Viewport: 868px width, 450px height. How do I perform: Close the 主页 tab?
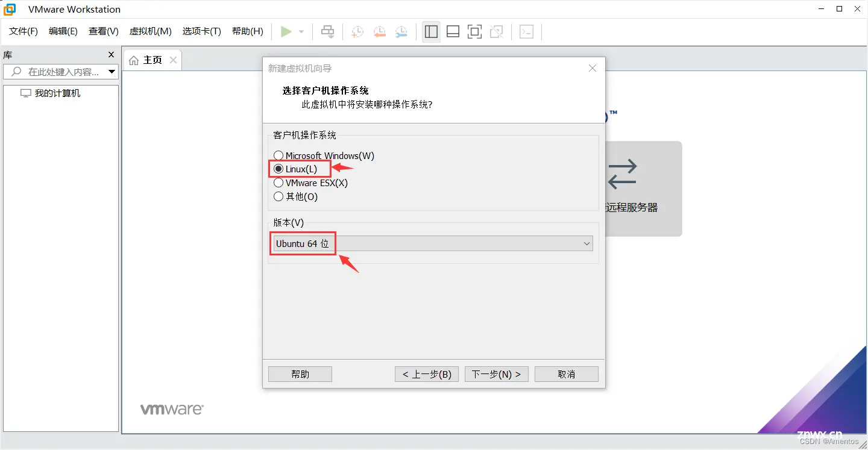coord(174,60)
